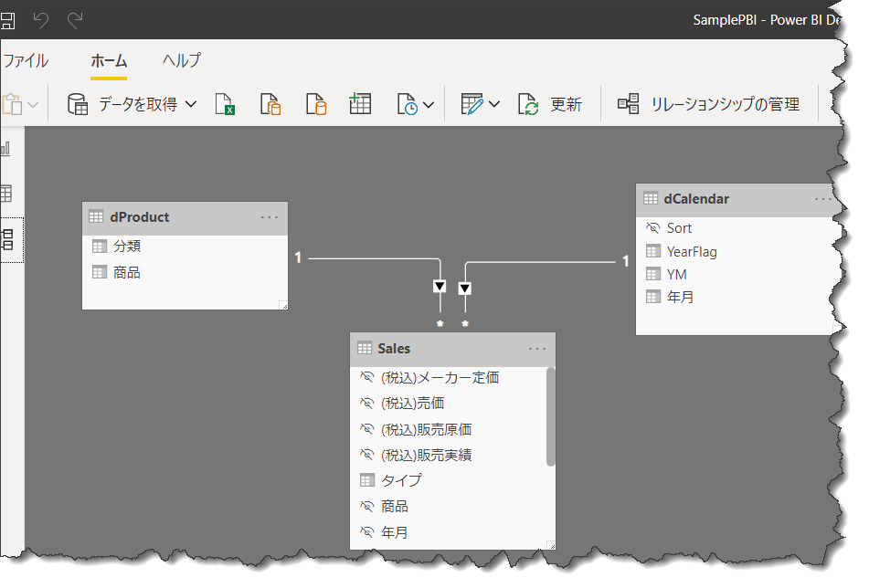The height and width of the screenshot is (588, 869).
Task: Open the Sales table options menu
Action: point(537,349)
